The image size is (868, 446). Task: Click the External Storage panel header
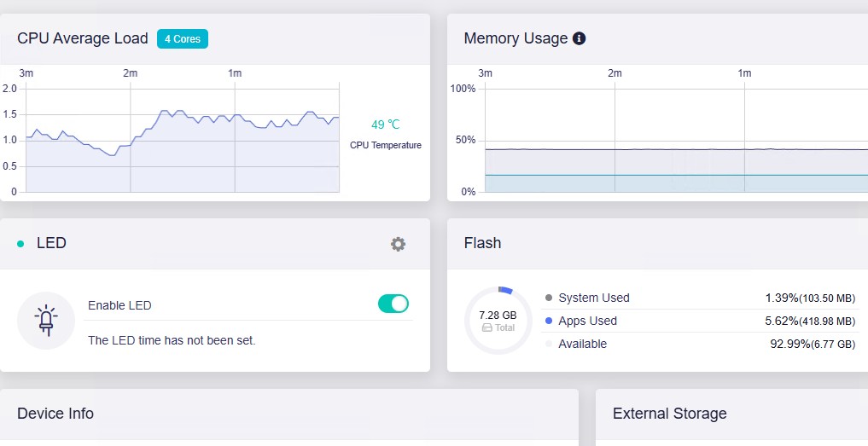[670, 414]
